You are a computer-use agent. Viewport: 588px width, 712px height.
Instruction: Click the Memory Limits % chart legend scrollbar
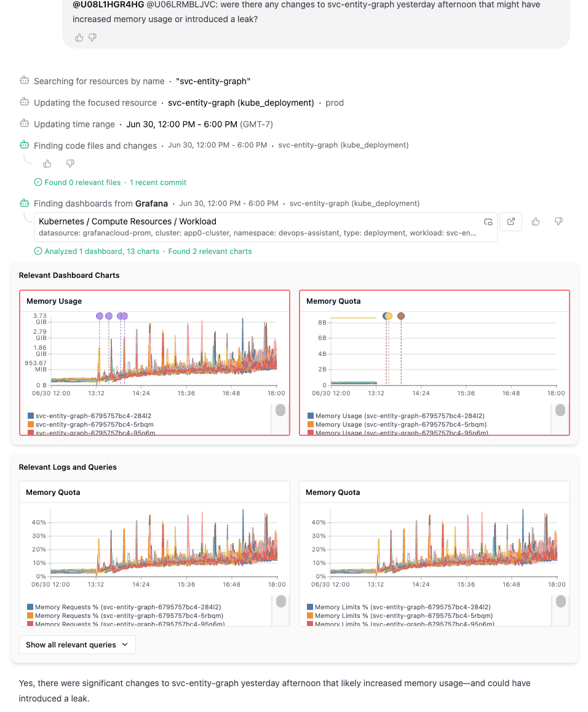click(x=561, y=601)
